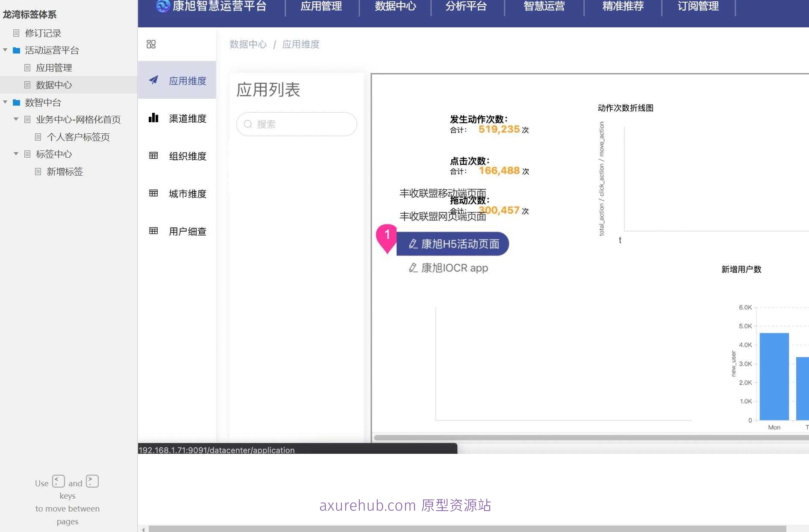Screen dimensions: 809x532
Task: Select the 城市维度 panel icon
Action: click(x=153, y=193)
